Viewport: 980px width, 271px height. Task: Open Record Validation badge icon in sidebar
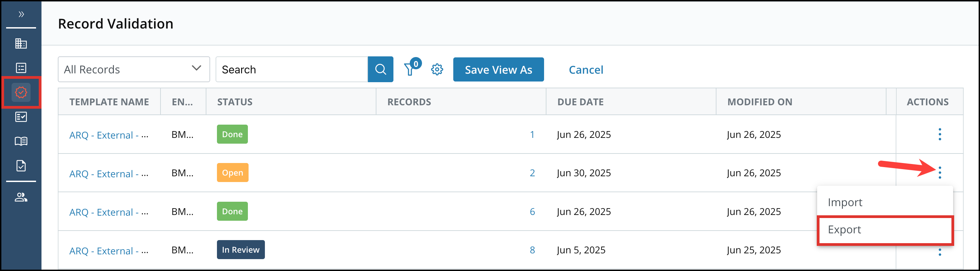[x=21, y=92]
